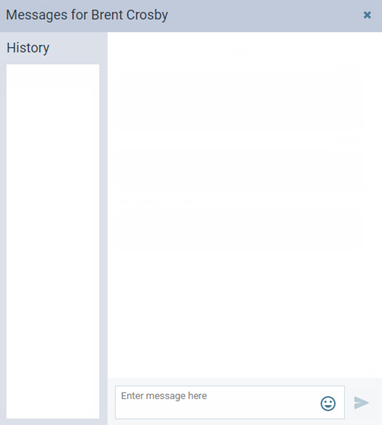382x425 pixels.
Task: Click inside the empty History list panel
Action: coord(53,241)
